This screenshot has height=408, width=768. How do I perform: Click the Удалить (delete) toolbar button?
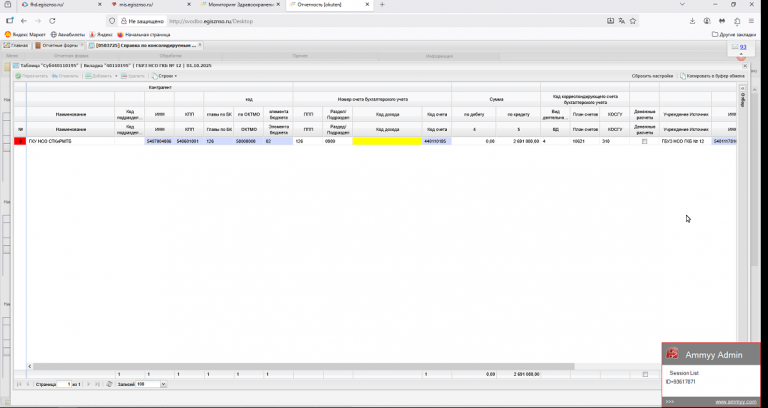coord(133,76)
